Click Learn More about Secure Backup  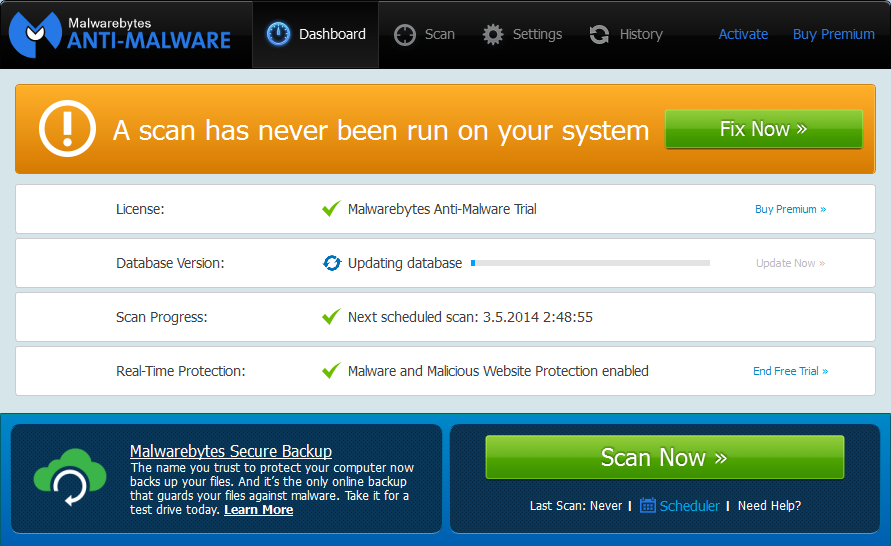259,510
